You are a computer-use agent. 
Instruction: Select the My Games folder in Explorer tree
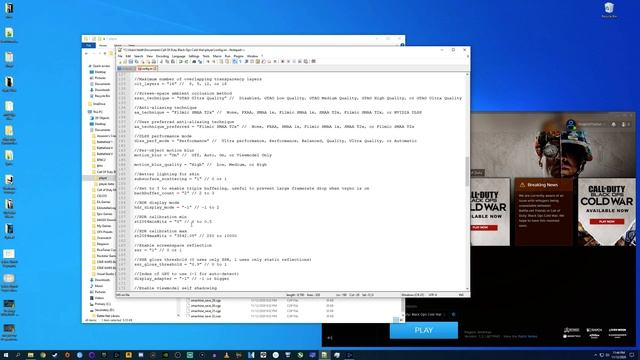coord(103,226)
